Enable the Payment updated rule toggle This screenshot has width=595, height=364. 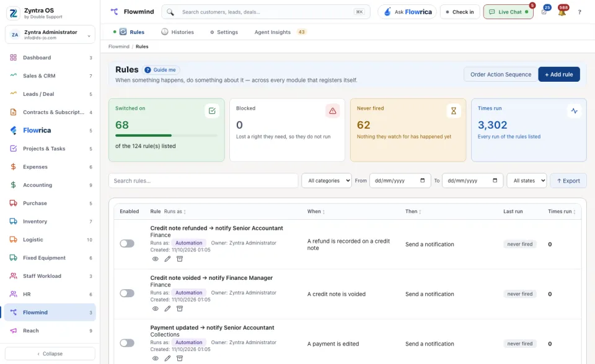(127, 343)
